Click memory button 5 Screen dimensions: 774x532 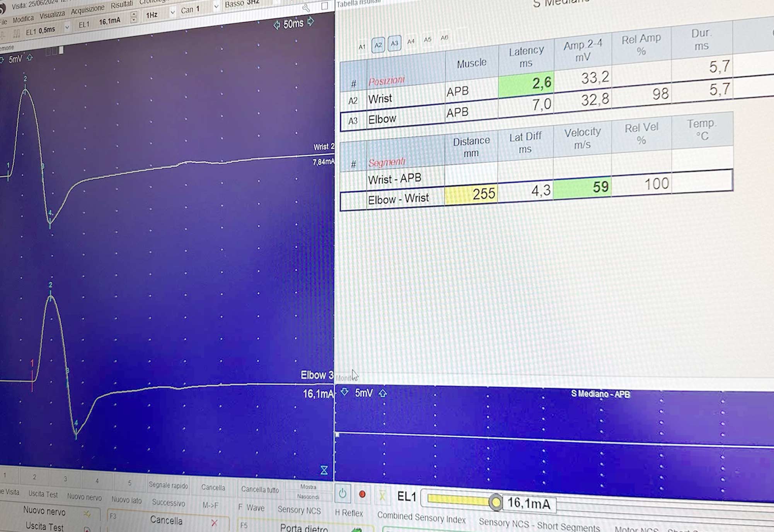(x=130, y=483)
